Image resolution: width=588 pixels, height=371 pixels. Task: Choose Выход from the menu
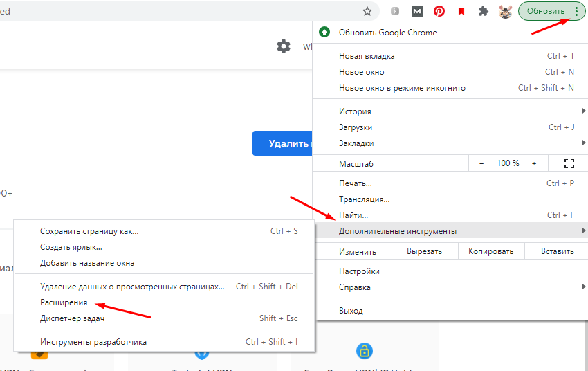coord(450,311)
